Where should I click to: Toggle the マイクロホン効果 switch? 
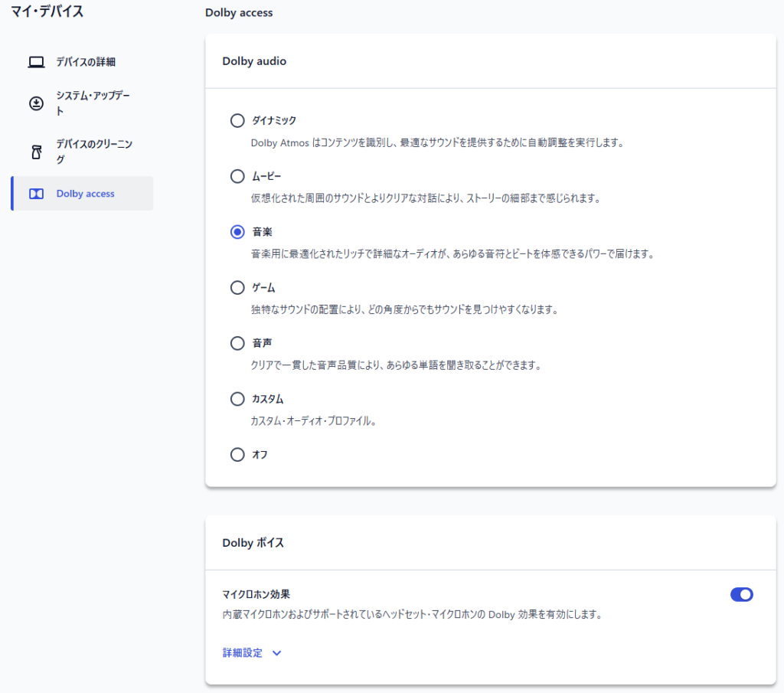[741, 594]
